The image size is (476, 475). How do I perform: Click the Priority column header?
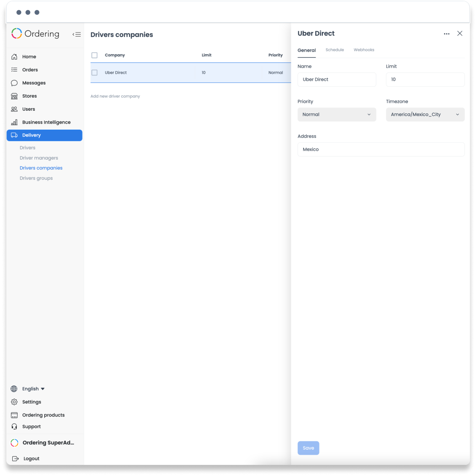[275, 55]
